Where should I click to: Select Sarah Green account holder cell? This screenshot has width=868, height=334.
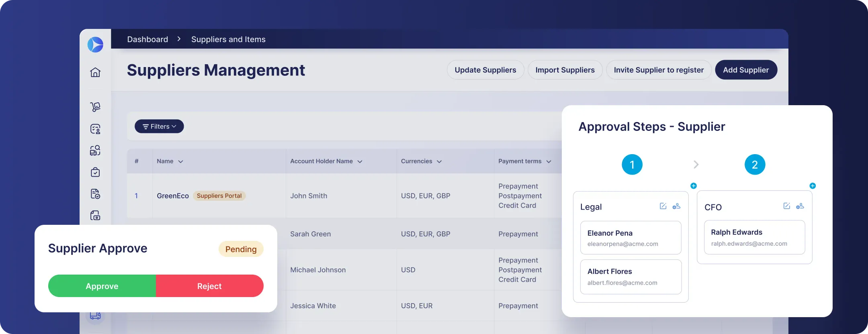(311, 234)
